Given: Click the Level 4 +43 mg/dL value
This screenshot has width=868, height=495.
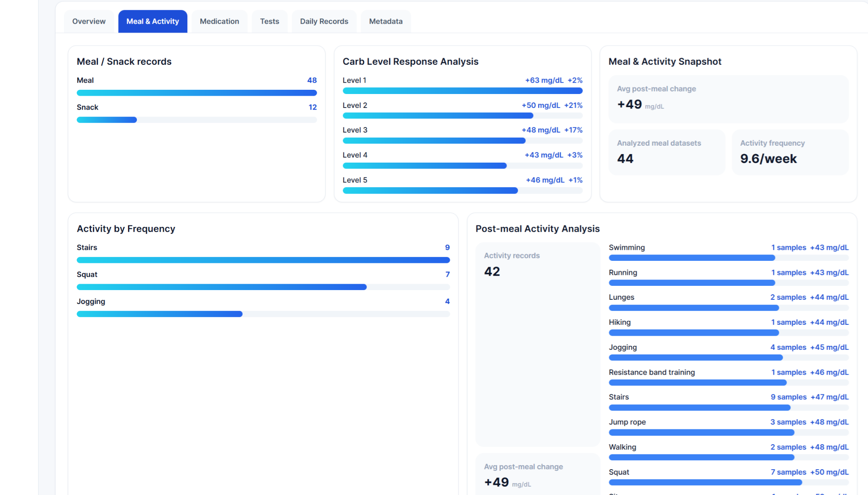Looking at the screenshot, I should pos(544,155).
